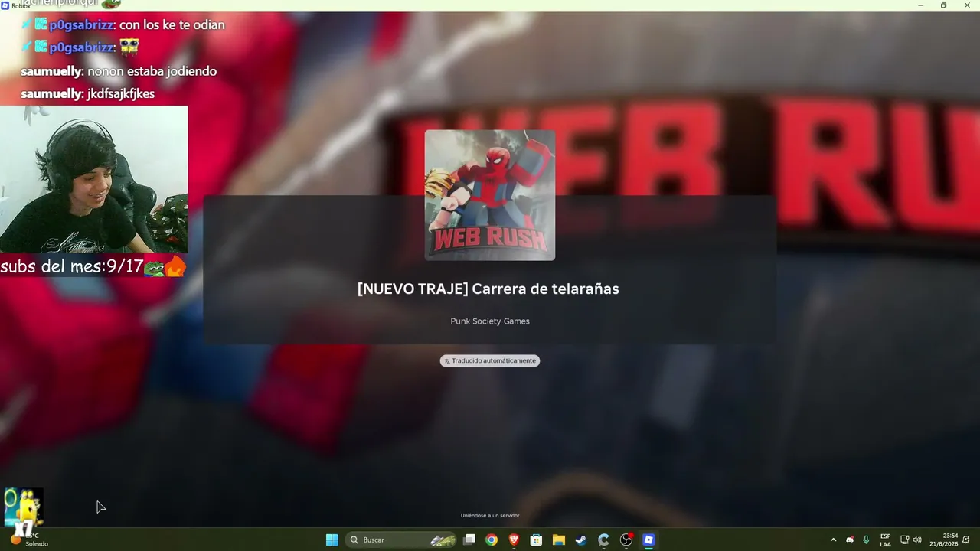
Task: Click the volume speaker tray icon
Action: coord(917,540)
